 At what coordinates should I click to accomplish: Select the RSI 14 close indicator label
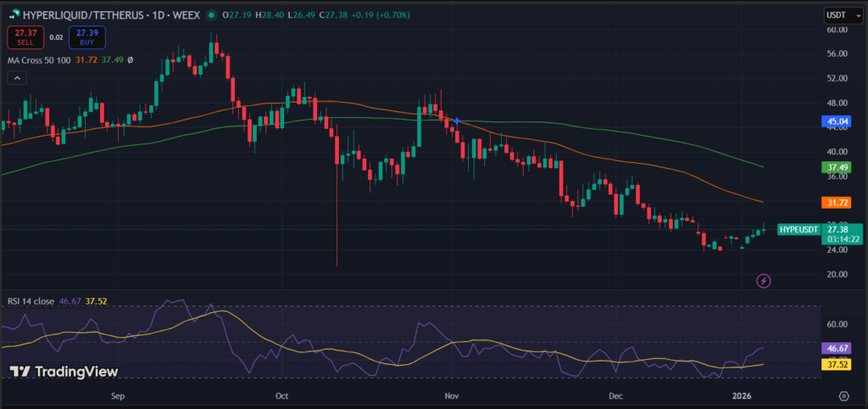point(31,300)
